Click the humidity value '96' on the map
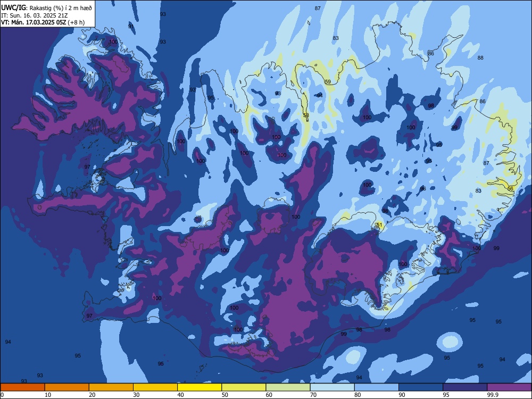Image resolution: width=532 pixels, height=399 pixels. 423,189
